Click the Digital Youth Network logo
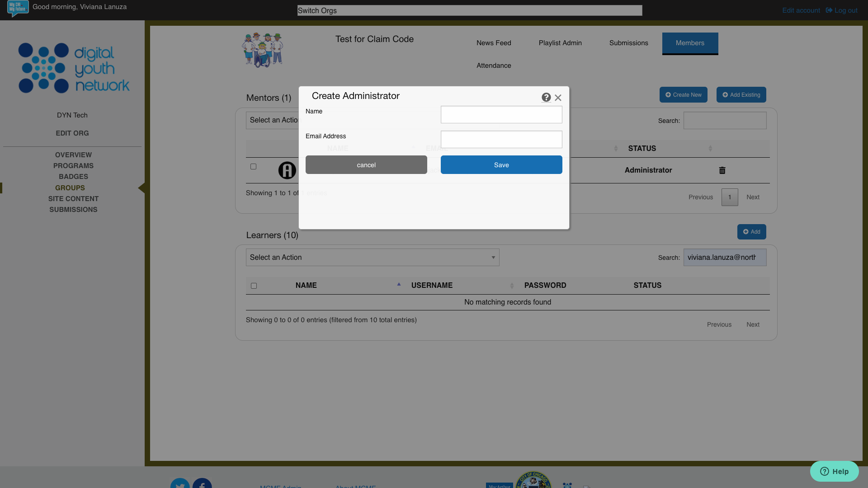This screenshot has width=868, height=488. pos(73,68)
